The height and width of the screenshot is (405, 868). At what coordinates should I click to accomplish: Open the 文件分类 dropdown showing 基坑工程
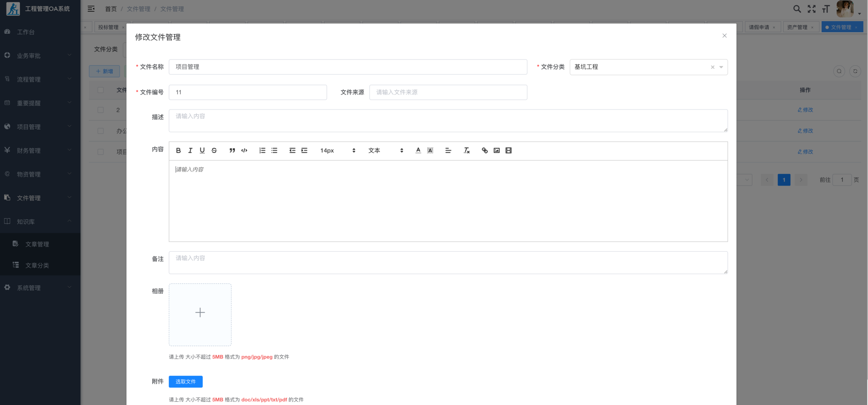click(643, 67)
